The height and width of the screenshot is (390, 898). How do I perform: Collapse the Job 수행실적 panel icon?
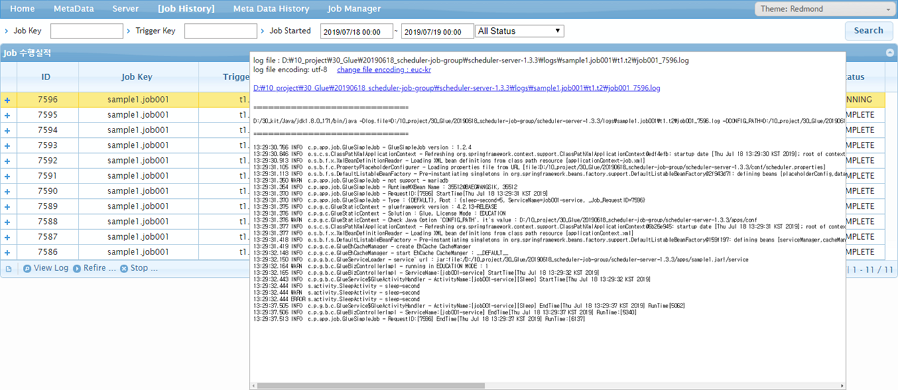(890, 53)
